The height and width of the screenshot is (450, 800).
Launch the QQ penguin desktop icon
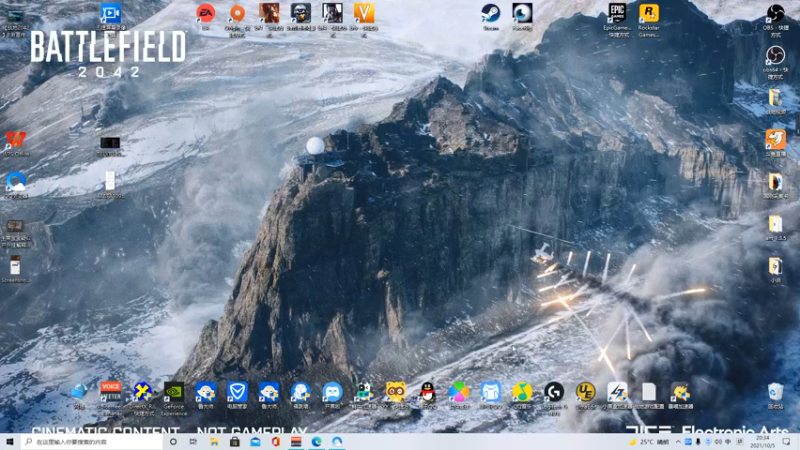[427, 392]
